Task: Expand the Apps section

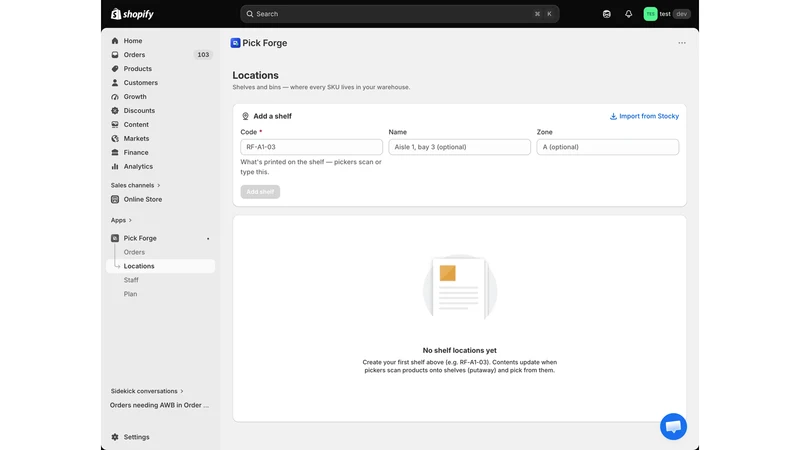Action: (121, 220)
